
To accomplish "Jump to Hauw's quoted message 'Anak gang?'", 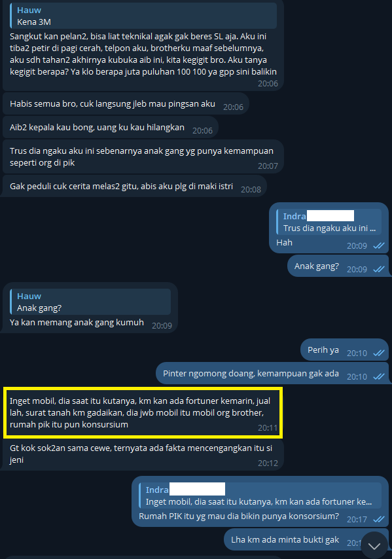I will pos(90,302).
